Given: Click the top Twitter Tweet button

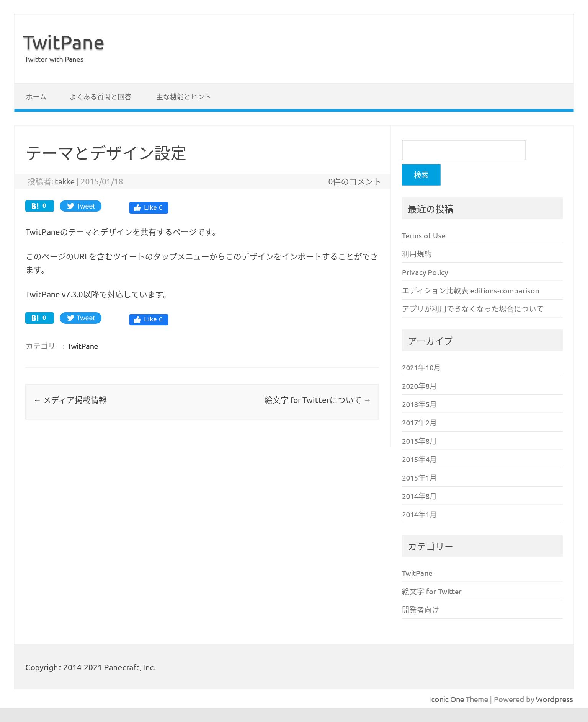Looking at the screenshot, I should tap(80, 206).
